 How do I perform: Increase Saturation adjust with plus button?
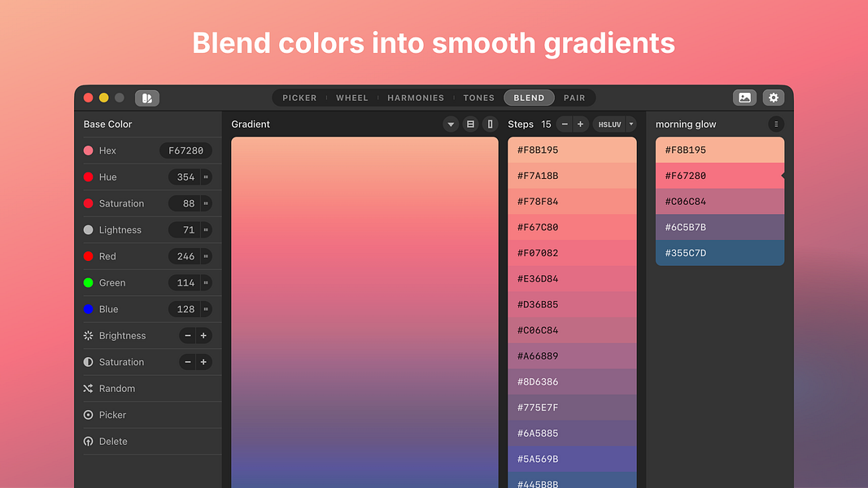[x=203, y=363]
